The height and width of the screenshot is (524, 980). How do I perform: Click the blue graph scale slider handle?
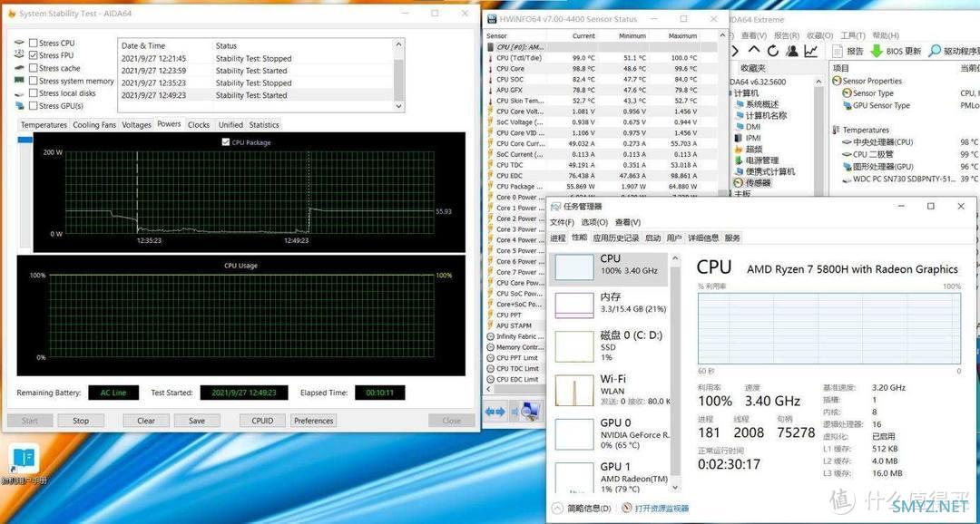(x=25, y=140)
